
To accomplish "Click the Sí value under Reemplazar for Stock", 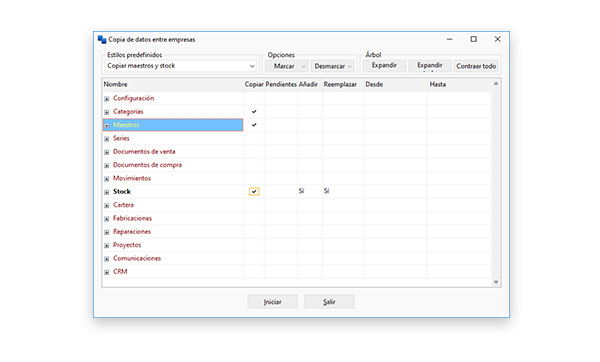I will tap(326, 191).
